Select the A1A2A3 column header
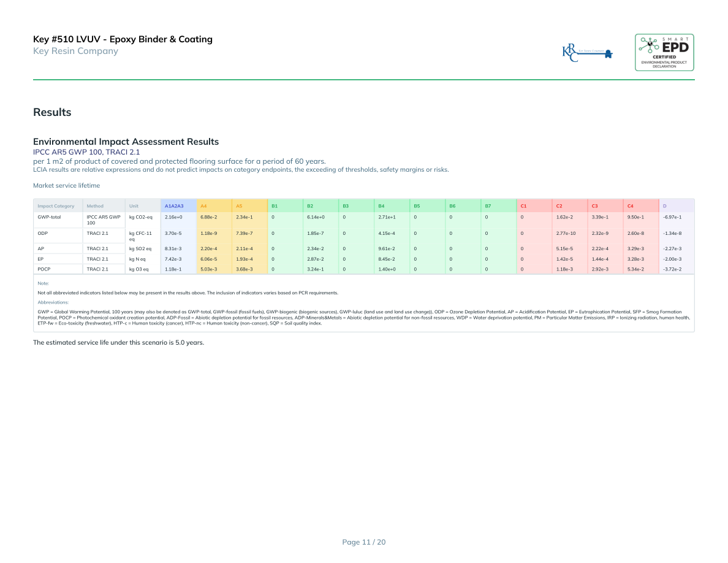 174,205
